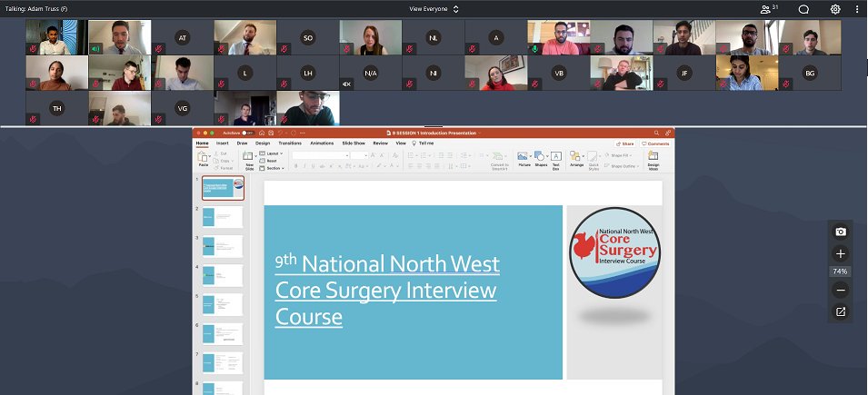868x395 pixels.
Task: Open the font size combo box
Action: [x=359, y=155]
